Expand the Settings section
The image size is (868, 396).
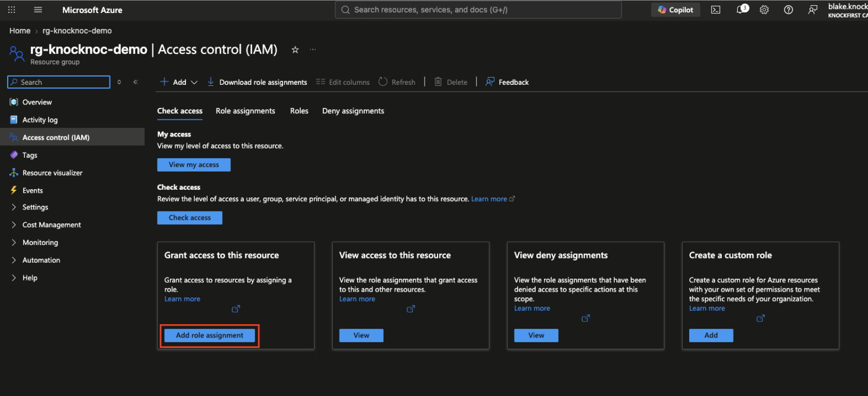click(14, 207)
